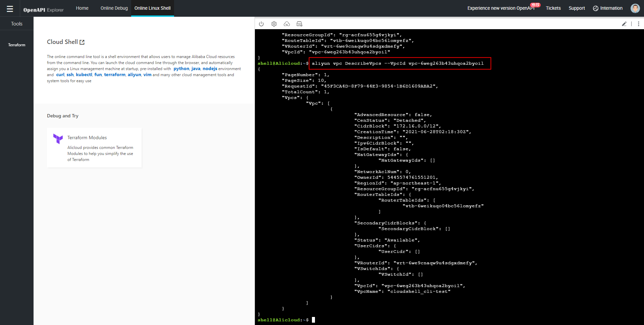The height and width of the screenshot is (325, 644).
Task: Click the "CreationTime" line in output
Action: [413, 132]
